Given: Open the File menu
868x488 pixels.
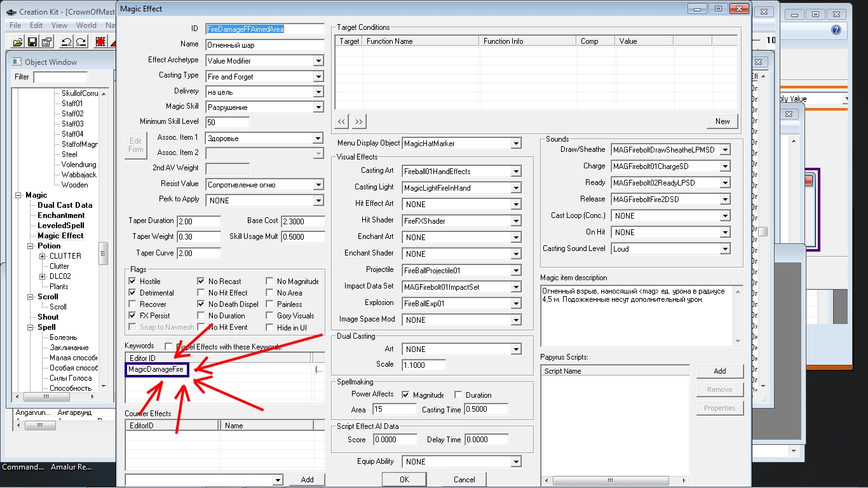Looking at the screenshot, I should tap(15, 25).
